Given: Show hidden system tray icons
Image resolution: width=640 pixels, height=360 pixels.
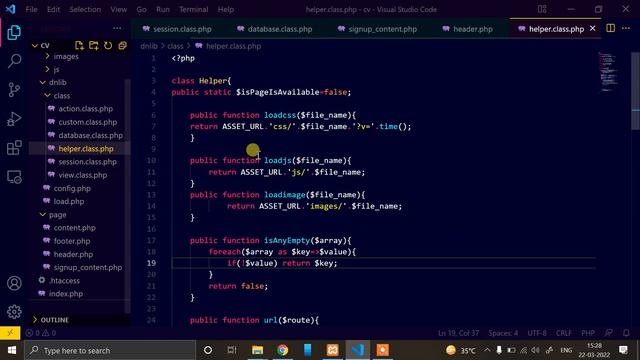Looking at the screenshot, I should pyautogui.click(x=487, y=350).
